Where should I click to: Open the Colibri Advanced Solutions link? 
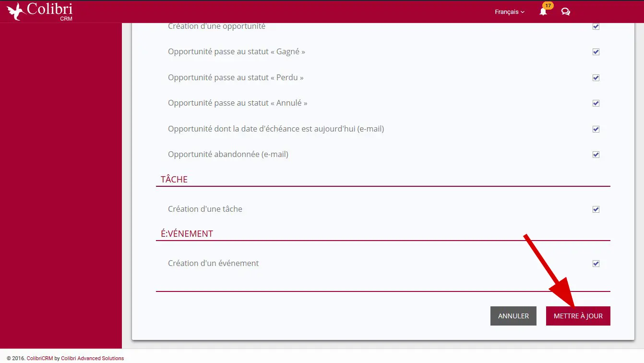coord(92,358)
